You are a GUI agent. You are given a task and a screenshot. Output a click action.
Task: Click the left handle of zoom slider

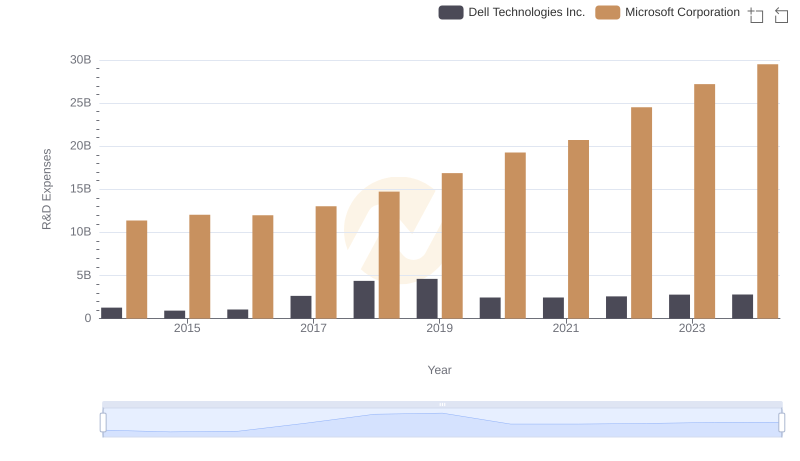(x=103, y=423)
